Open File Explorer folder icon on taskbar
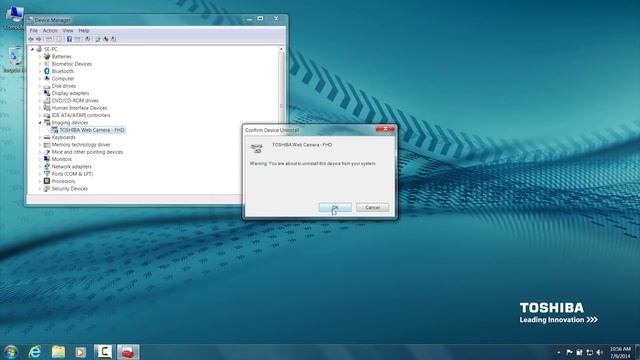This screenshot has height=360, width=640. 58,352
